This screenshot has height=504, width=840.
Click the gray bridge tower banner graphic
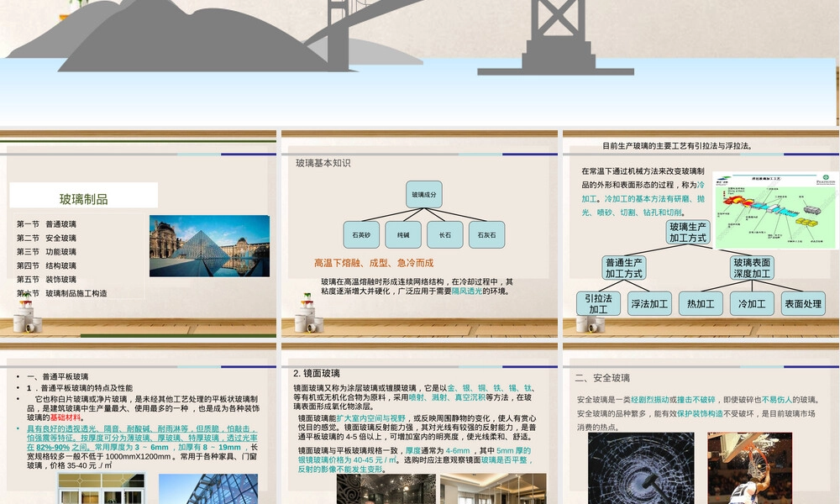click(x=557, y=38)
